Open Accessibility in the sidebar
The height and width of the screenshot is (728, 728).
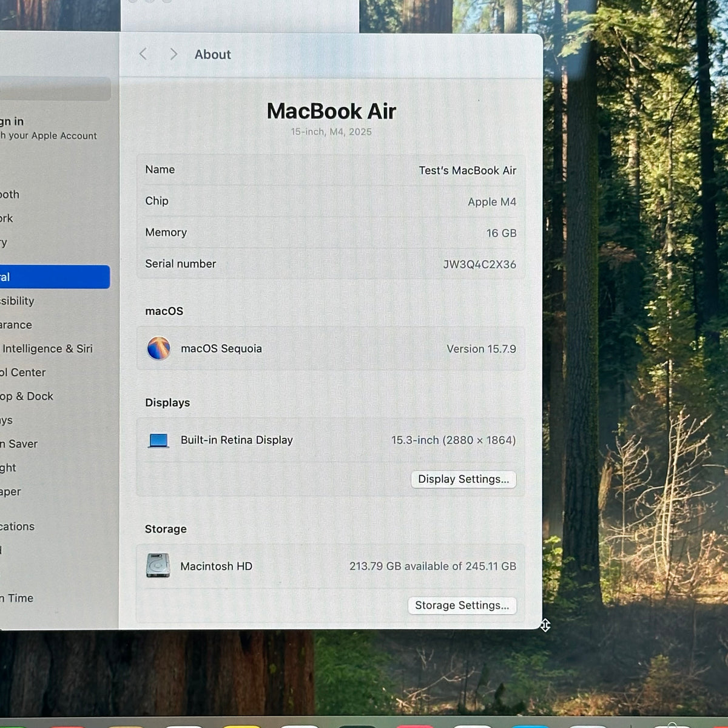click(17, 301)
